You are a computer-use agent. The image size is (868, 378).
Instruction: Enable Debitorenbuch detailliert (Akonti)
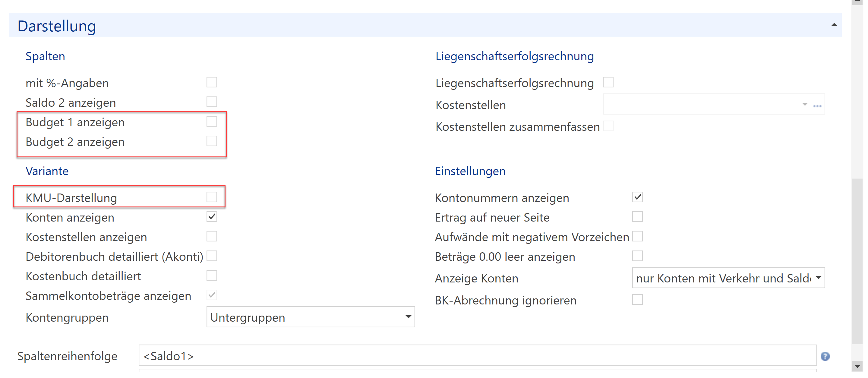(212, 256)
